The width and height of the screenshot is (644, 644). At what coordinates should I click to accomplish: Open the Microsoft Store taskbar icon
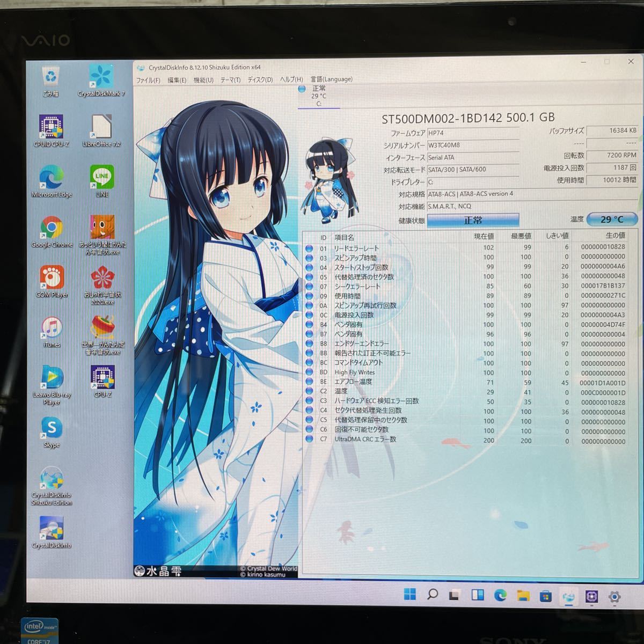[x=546, y=596]
